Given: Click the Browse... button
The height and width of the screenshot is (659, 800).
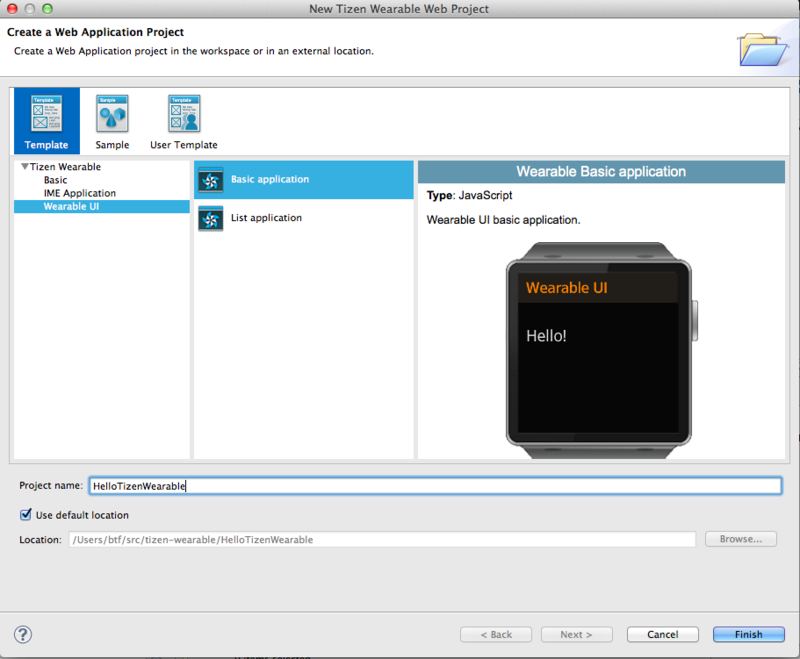Looking at the screenshot, I should click(741, 539).
